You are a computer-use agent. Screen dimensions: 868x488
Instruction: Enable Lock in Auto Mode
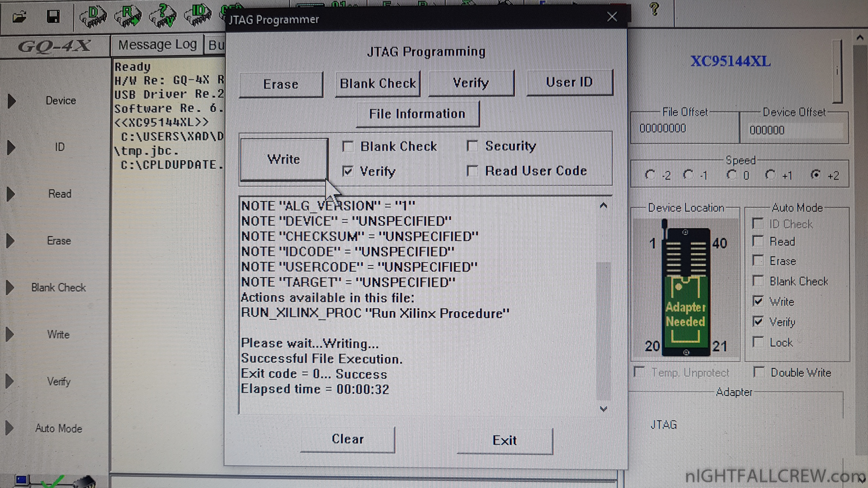758,342
